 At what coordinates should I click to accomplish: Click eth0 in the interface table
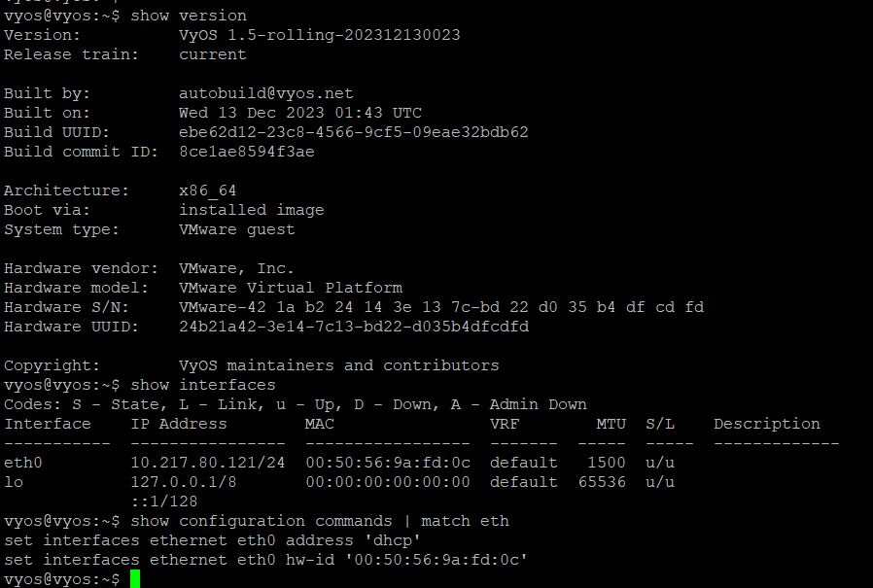tap(23, 463)
